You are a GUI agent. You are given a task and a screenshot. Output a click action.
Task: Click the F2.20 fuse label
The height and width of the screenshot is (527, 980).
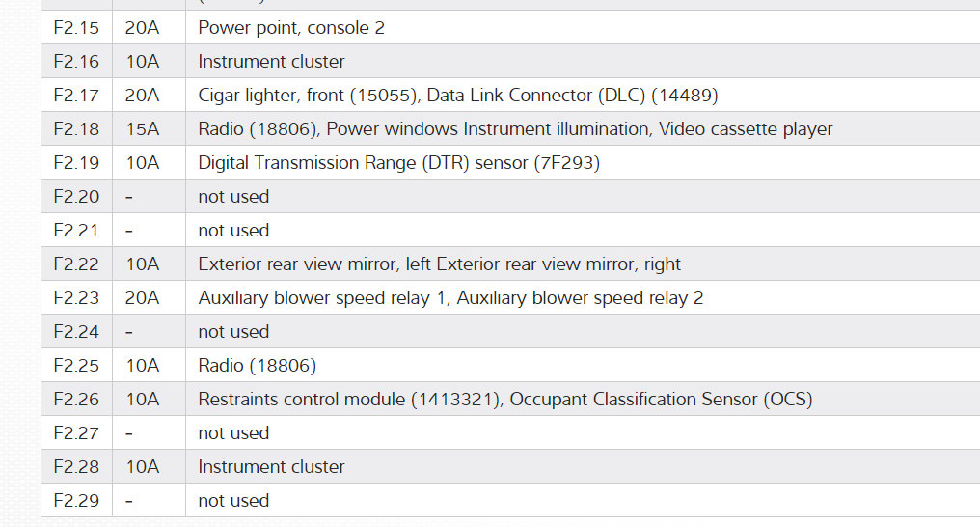coord(76,197)
